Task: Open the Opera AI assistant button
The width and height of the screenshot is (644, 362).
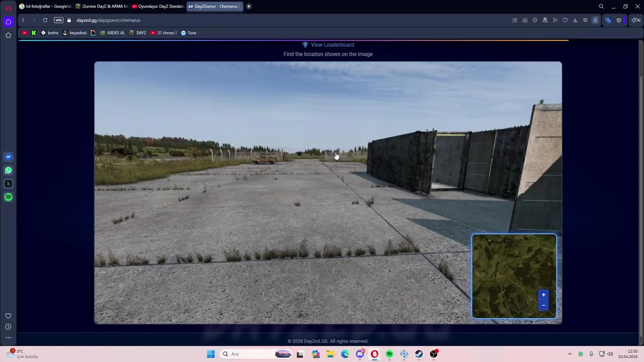Action: (x=636, y=20)
